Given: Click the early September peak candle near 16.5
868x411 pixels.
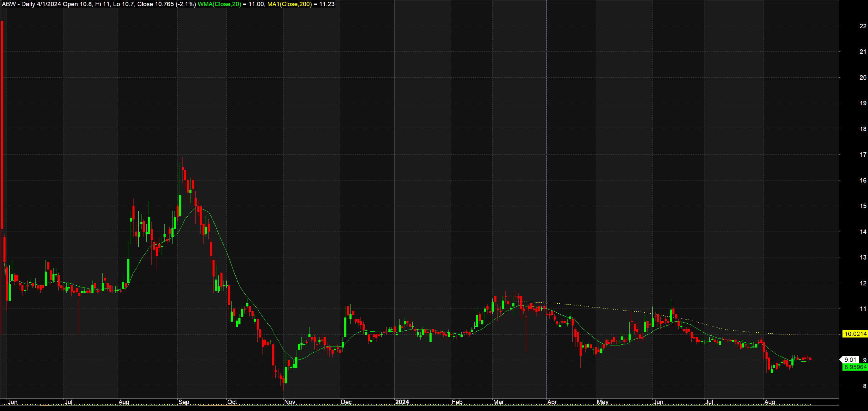Looking at the screenshot, I should click(183, 169).
